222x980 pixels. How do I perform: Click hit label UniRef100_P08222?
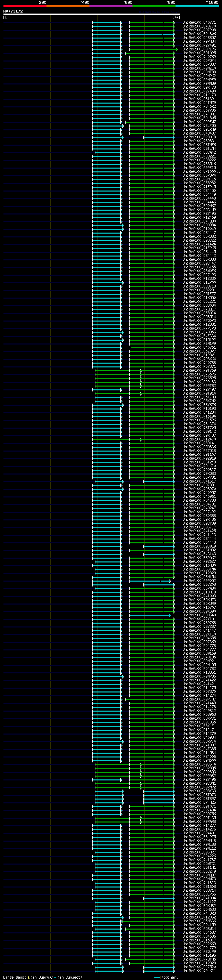click(x=199, y=160)
